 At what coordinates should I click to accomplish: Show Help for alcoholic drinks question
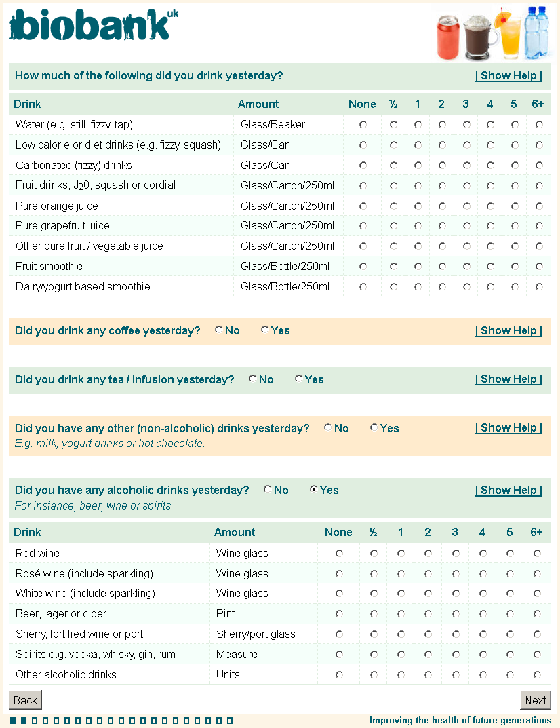pos(508,491)
